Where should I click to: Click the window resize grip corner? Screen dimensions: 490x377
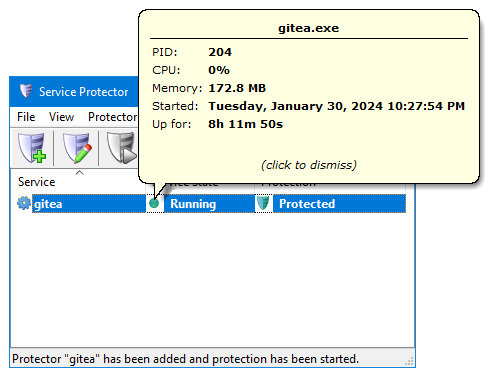pyautogui.click(x=410, y=361)
